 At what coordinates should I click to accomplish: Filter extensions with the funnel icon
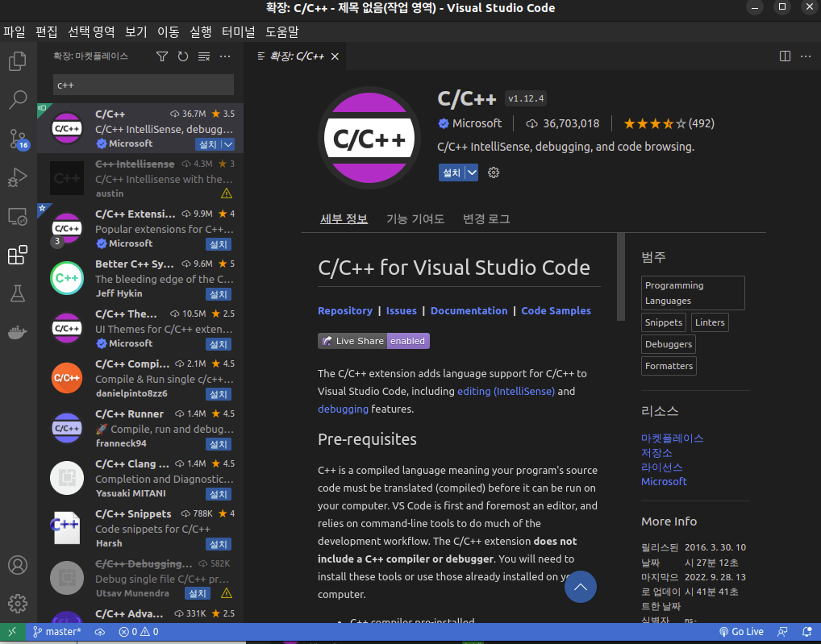coord(162,56)
